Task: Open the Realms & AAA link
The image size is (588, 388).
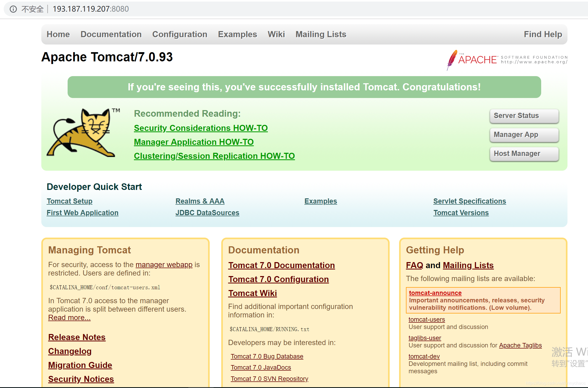Action: click(200, 201)
